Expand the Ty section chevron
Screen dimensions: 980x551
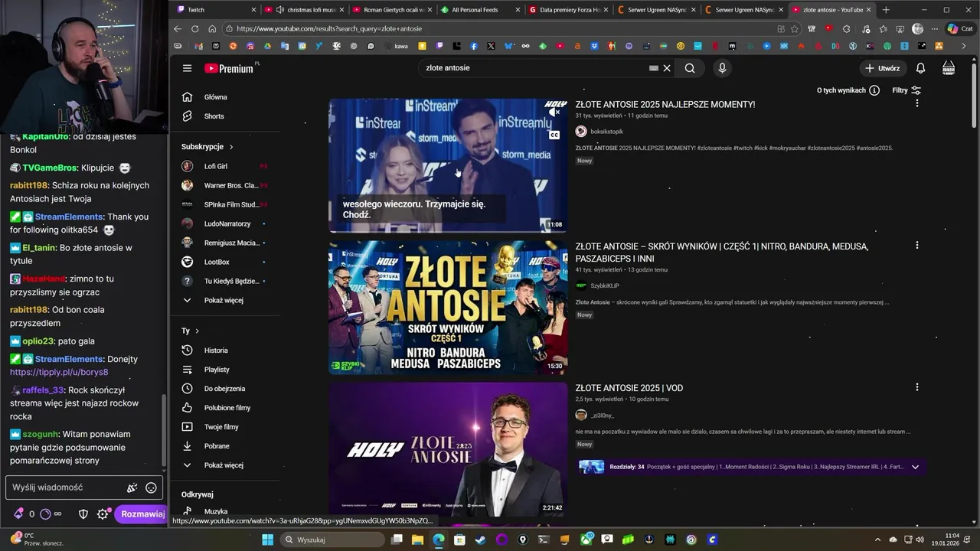pos(197,331)
